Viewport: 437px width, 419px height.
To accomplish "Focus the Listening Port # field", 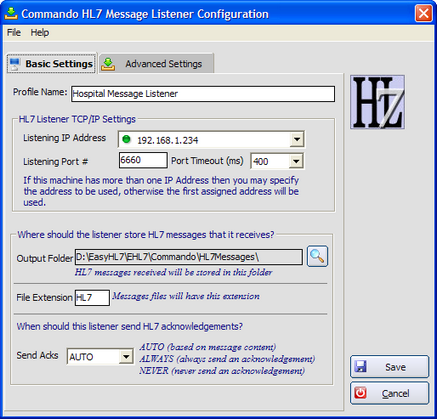I will click(x=143, y=160).
